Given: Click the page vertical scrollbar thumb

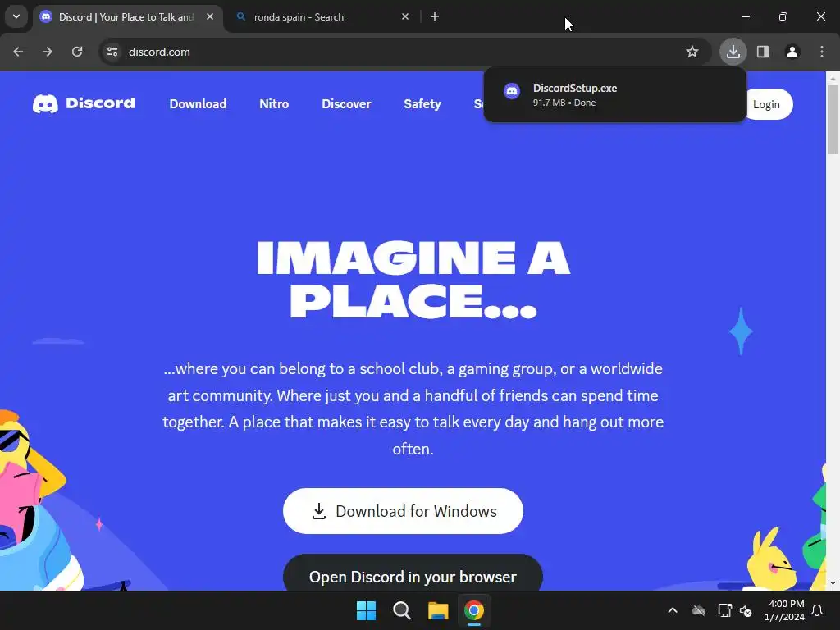Looking at the screenshot, I should [833, 120].
